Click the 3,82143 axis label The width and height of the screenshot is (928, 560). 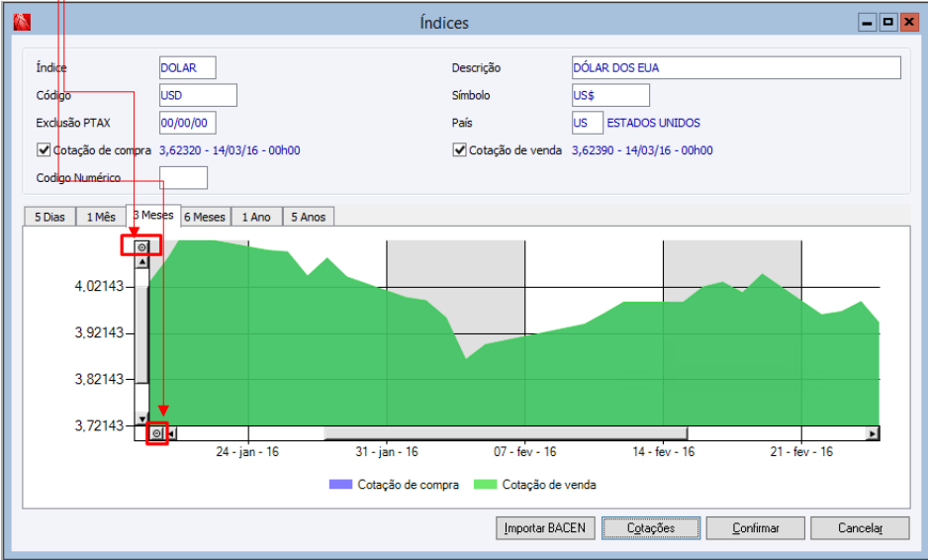(x=99, y=379)
